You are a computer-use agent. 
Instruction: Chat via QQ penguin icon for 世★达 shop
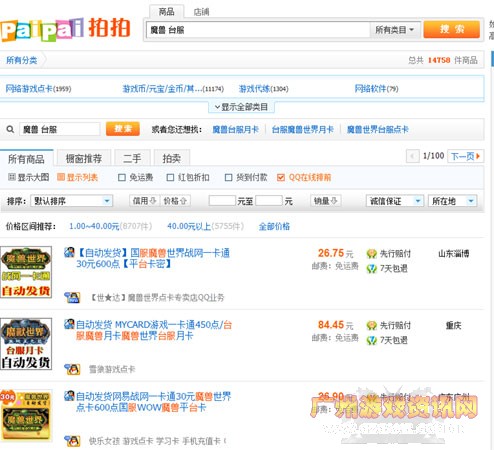[72, 297]
